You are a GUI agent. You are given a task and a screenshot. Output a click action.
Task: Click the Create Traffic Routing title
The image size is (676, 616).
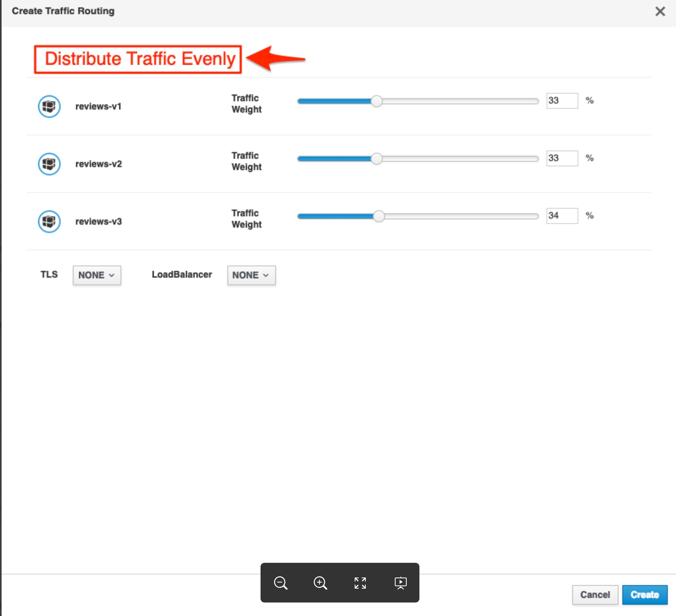(63, 11)
